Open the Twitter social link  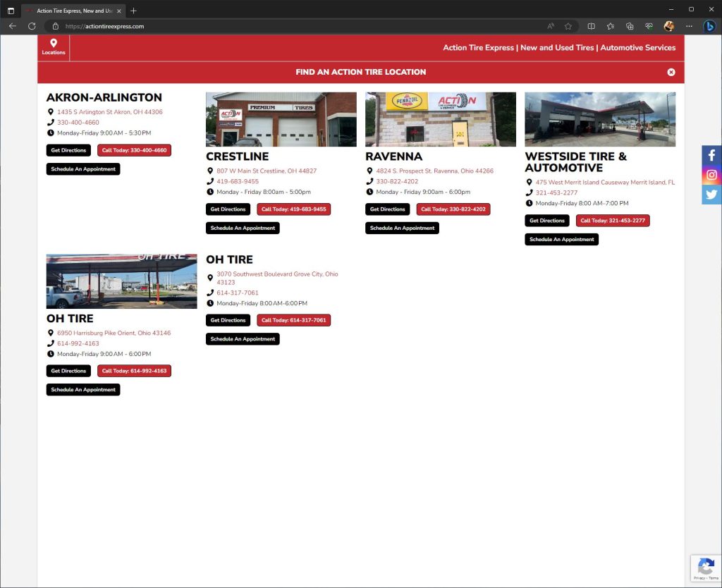pos(711,195)
